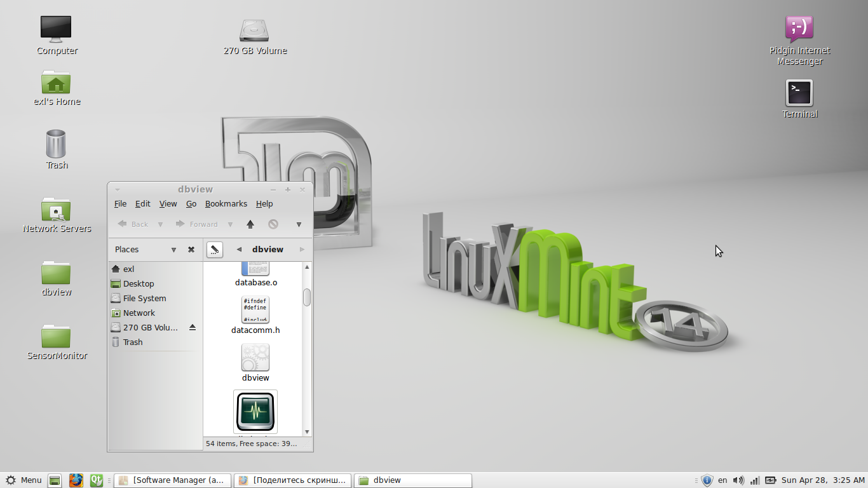
Task: Select Desktop in Places sidebar
Action: point(154,283)
